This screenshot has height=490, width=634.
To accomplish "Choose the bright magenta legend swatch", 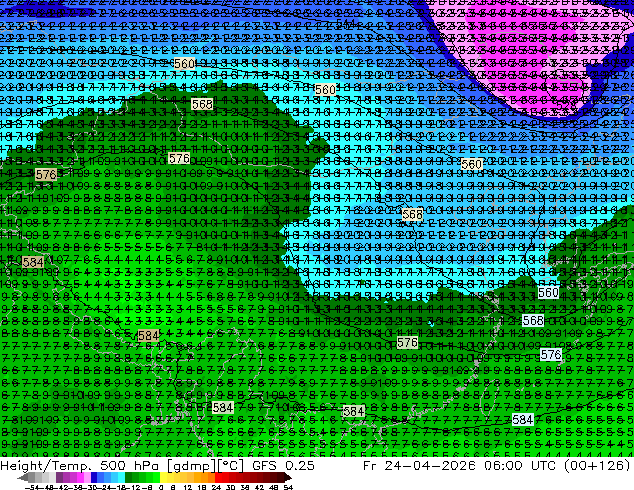I will pos(80,478).
